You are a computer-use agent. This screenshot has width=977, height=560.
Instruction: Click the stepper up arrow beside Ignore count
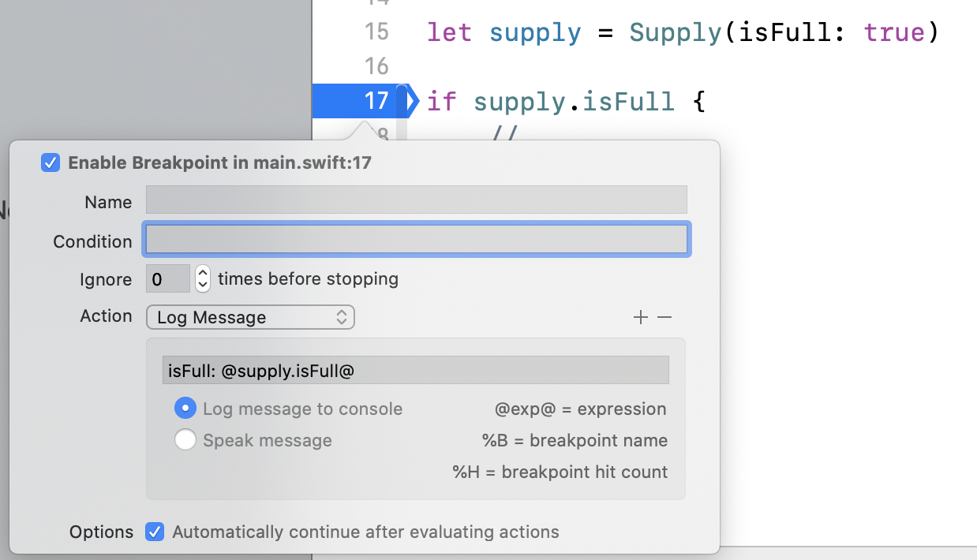point(203,274)
